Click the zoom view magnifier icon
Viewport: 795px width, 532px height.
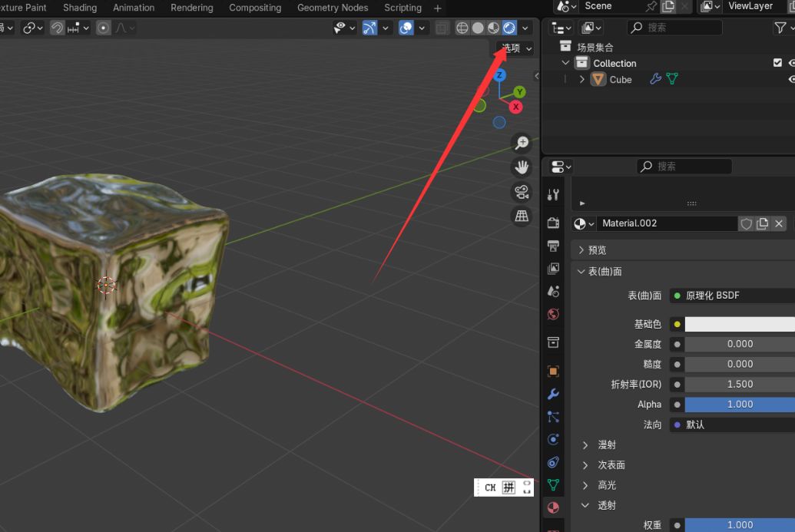point(522,143)
